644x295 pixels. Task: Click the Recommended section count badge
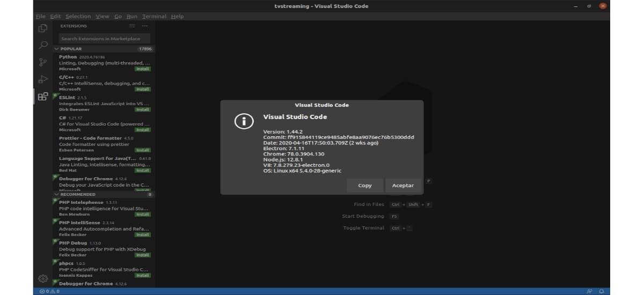(x=150, y=194)
